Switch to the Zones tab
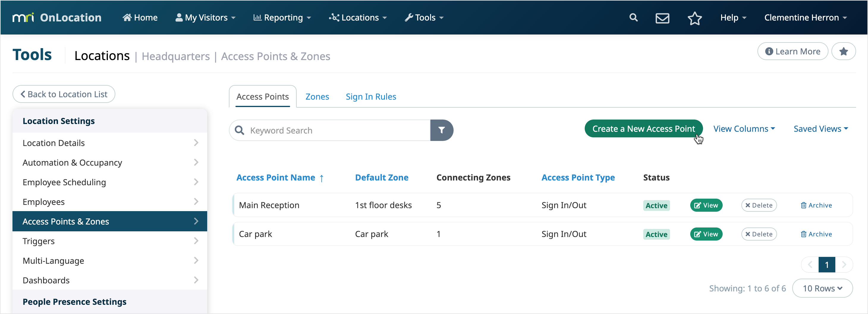The width and height of the screenshot is (868, 314). coord(317,97)
